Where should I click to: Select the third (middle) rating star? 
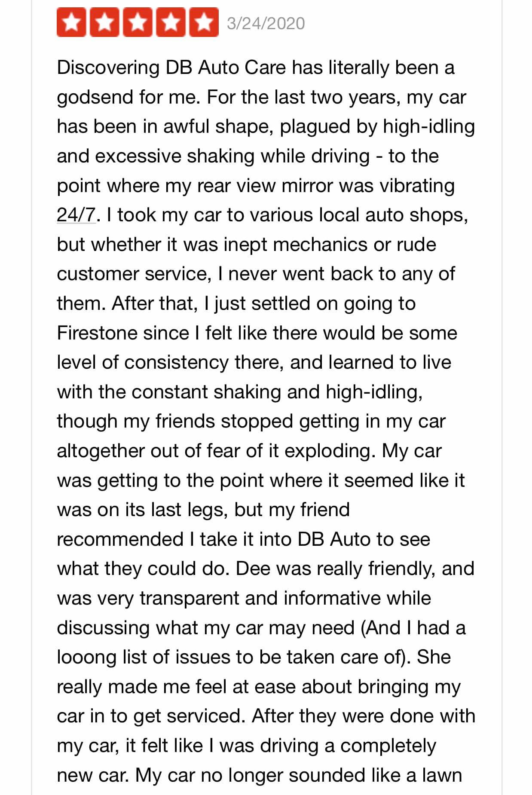click(x=138, y=23)
